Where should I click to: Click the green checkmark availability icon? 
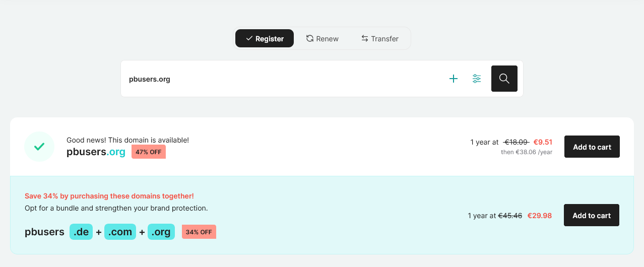(x=39, y=147)
